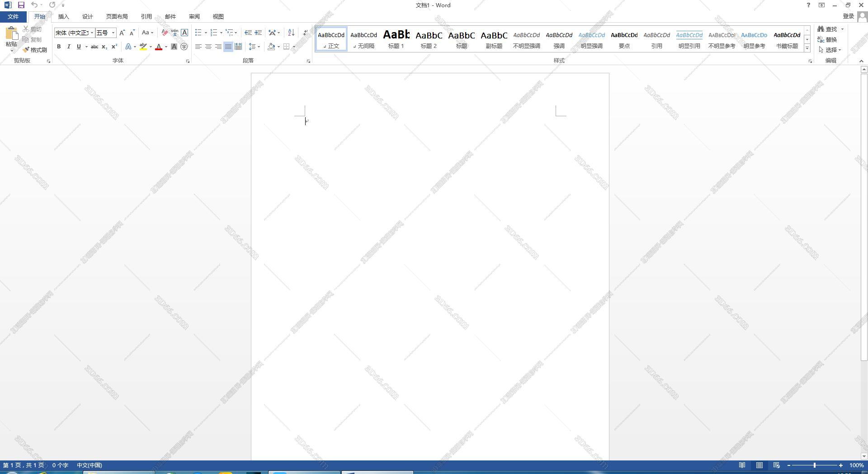
Task: Click the clear all formatting icon
Action: coord(164,33)
